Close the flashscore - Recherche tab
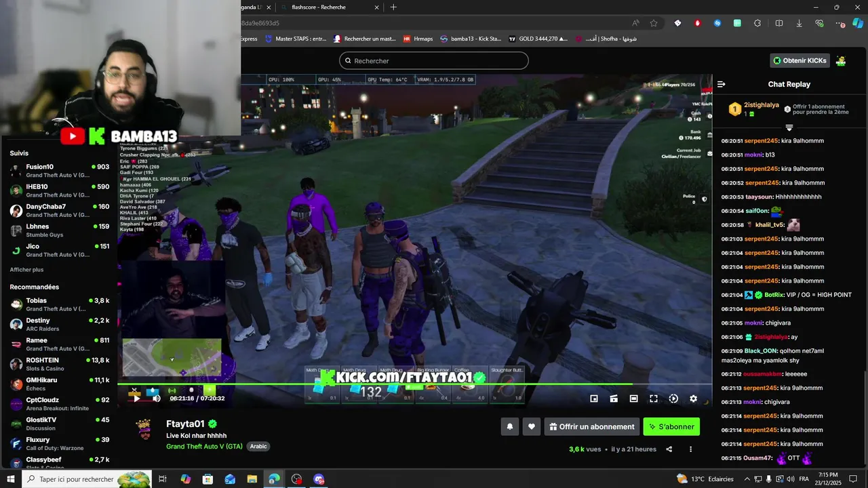The height and width of the screenshot is (488, 868). 377,7
